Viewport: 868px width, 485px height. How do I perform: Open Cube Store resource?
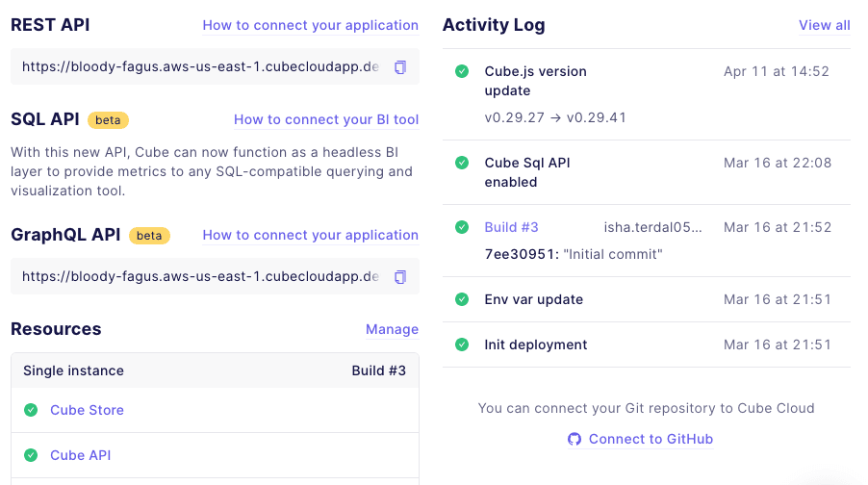(87, 410)
